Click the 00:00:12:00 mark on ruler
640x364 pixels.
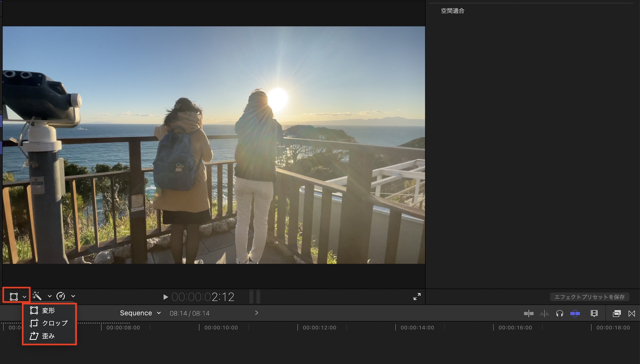(298, 327)
